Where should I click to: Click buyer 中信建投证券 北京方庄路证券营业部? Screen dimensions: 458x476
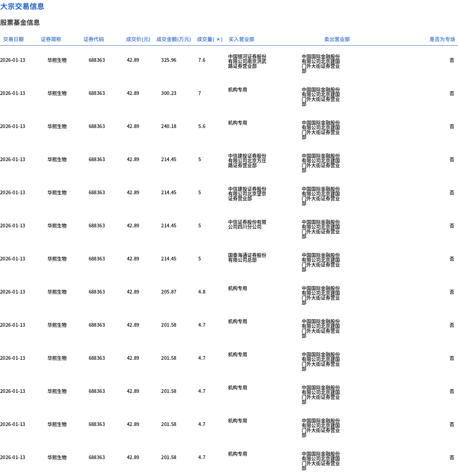pyautogui.click(x=247, y=161)
